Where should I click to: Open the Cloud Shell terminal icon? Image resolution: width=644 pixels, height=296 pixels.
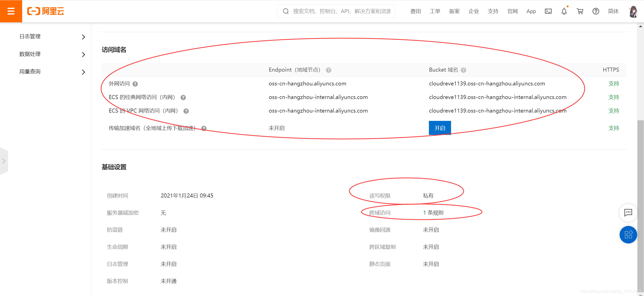click(548, 11)
